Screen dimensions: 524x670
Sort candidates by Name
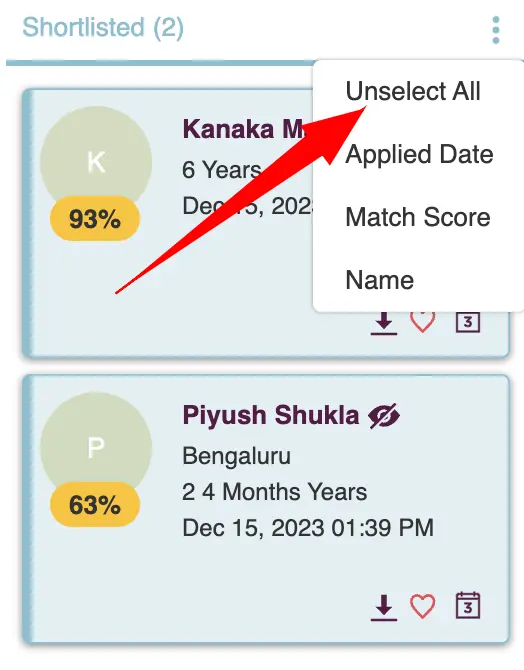[x=380, y=280]
